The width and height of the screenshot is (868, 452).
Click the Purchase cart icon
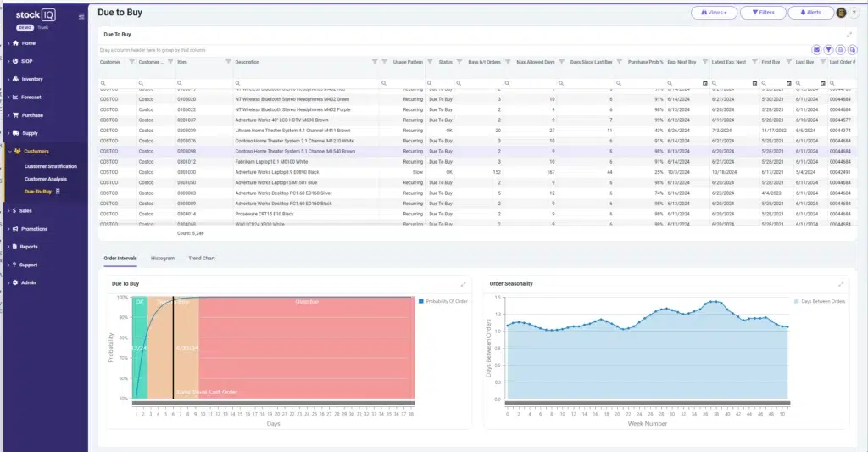click(x=15, y=115)
